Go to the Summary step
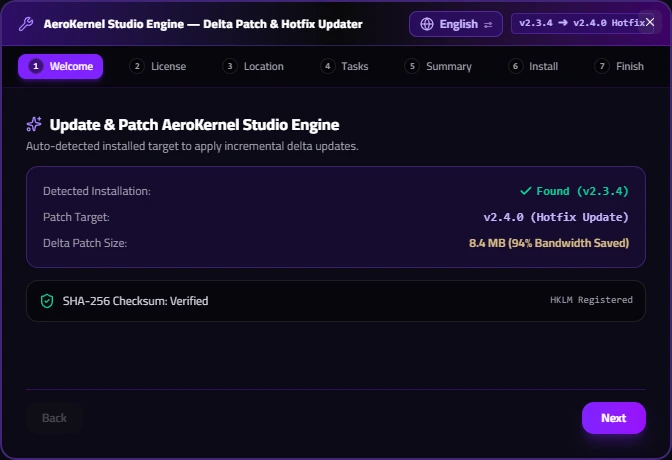The width and height of the screenshot is (672, 460). 438,66
